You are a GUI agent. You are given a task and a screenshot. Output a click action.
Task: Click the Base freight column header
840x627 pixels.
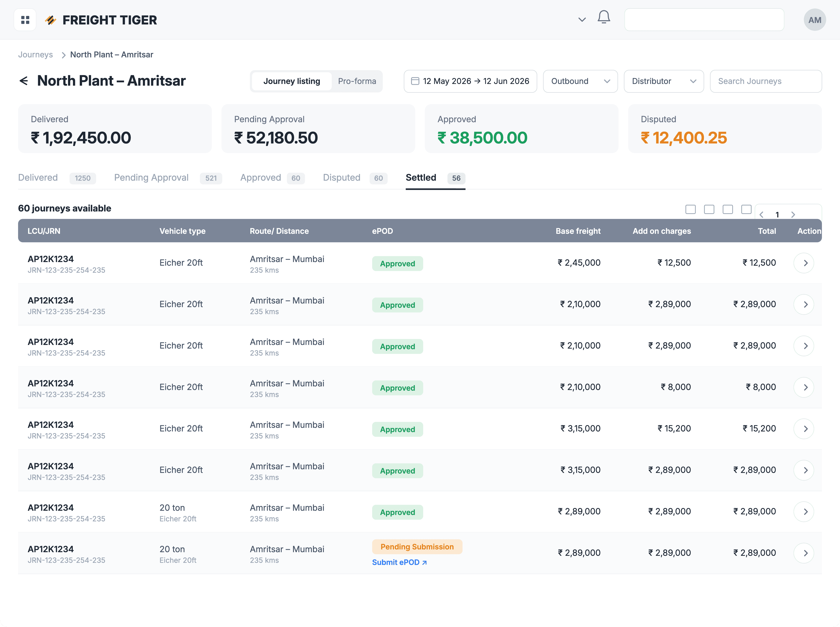tap(578, 231)
